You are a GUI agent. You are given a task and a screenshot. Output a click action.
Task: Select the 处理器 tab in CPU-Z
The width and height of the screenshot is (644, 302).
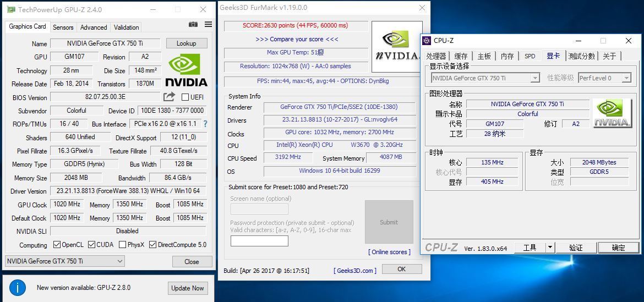pos(436,56)
